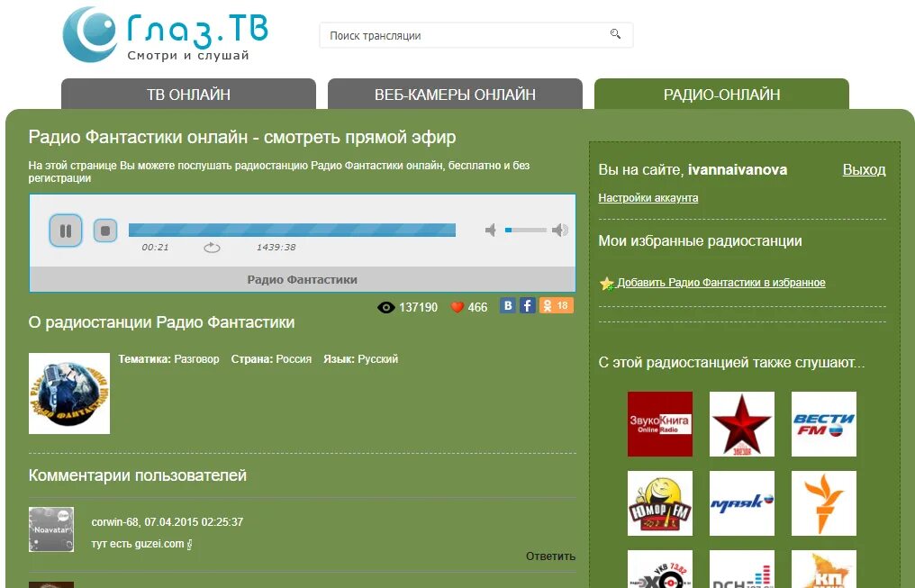Adjust the volume slider in the player
Screen dimensions: 915x588
point(526,230)
